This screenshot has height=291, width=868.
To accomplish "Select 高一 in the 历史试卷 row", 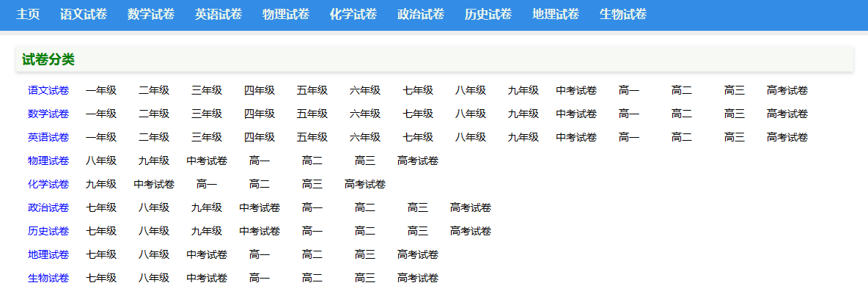I will (x=312, y=231).
